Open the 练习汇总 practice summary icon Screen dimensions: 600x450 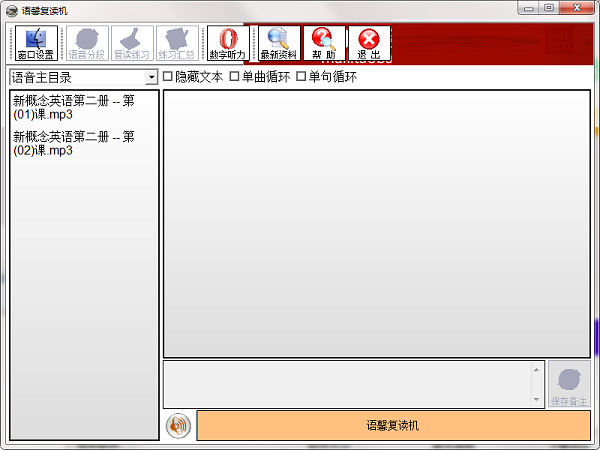pos(177,44)
